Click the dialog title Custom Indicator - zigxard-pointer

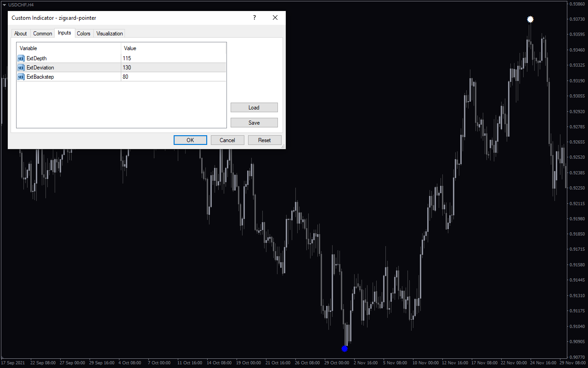[54, 18]
